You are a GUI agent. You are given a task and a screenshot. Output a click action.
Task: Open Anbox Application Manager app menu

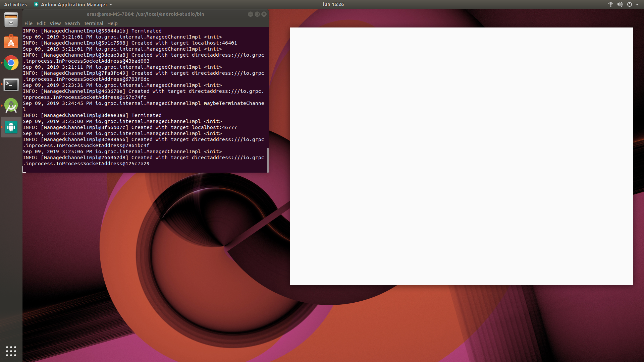73,4
